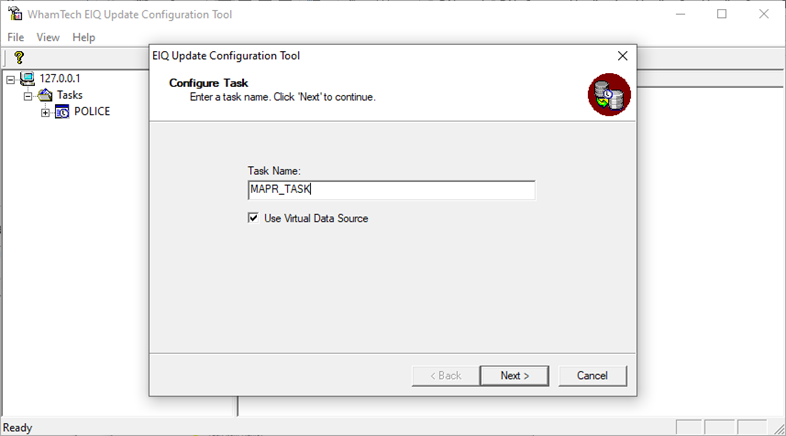Minimize the WhamTech main window
Screen dimensions: 786x436
tap(680, 14)
